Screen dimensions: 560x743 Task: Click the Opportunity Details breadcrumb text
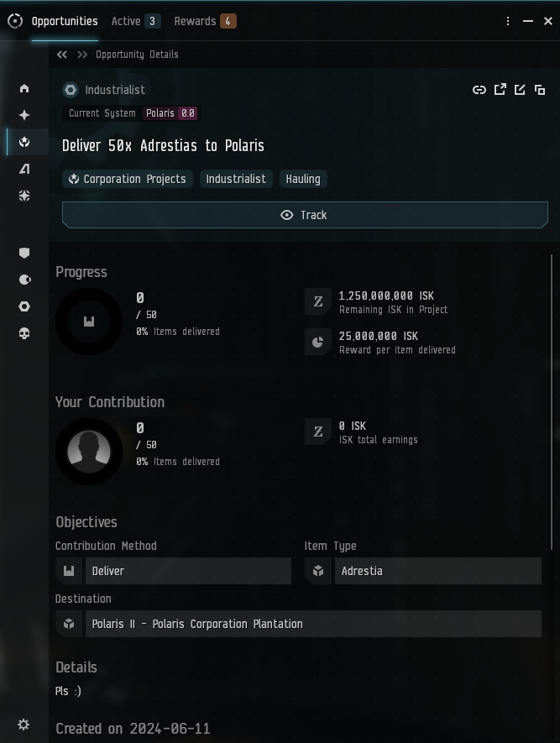137,55
